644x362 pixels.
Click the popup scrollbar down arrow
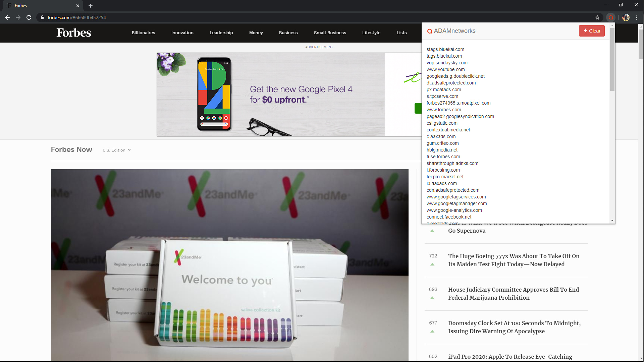[612, 221]
